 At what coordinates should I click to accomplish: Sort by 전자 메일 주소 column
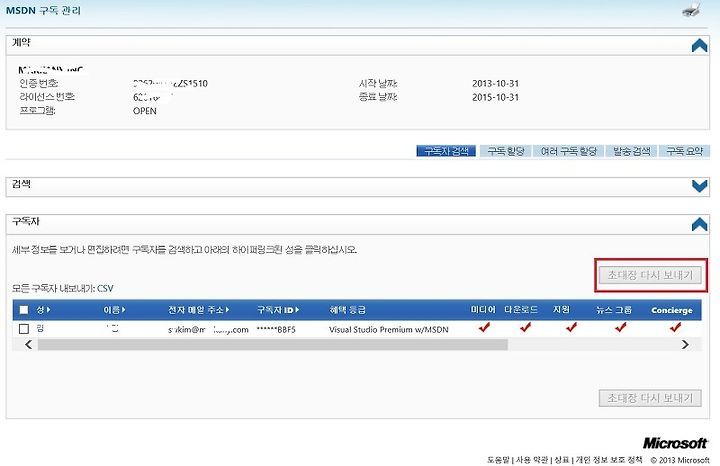tap(198, 310)
